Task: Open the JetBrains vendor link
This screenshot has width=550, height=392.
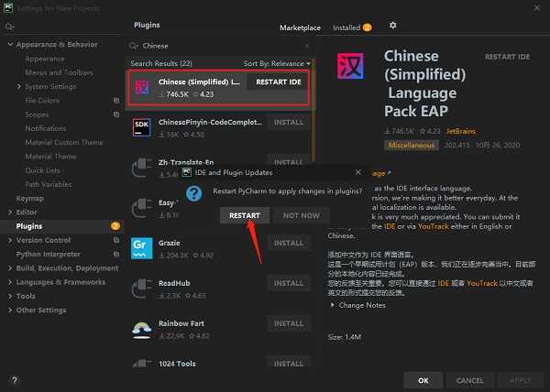Action: 460,131
